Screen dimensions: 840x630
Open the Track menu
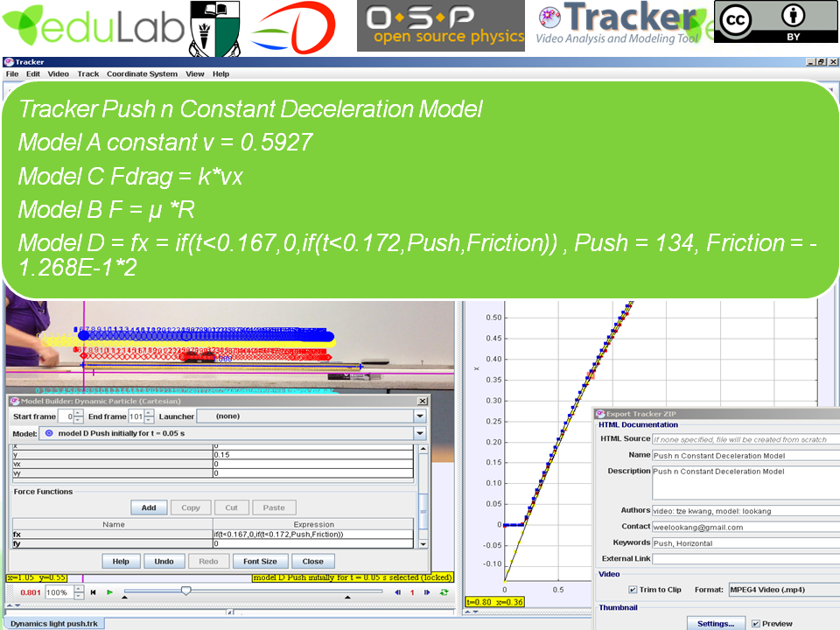[x=87, y=73]
